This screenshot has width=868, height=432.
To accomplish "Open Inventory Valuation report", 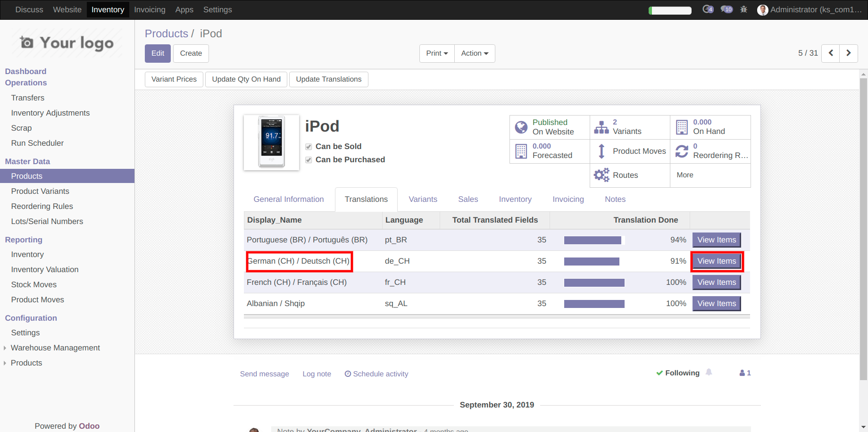I will tap(45, 269).
